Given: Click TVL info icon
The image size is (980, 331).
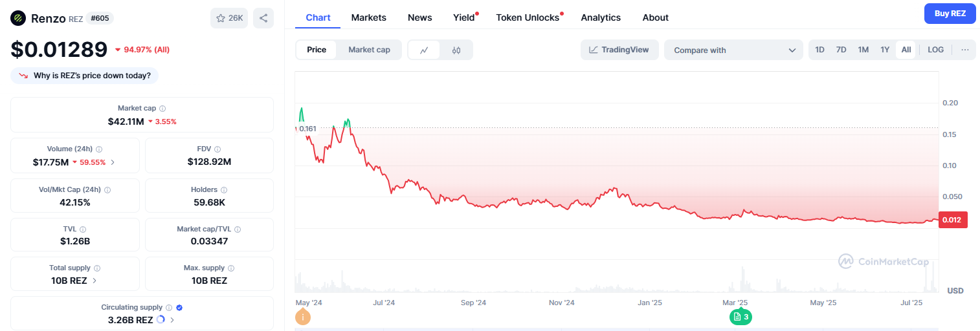Looking at the screenshot, I should point(83,229).
